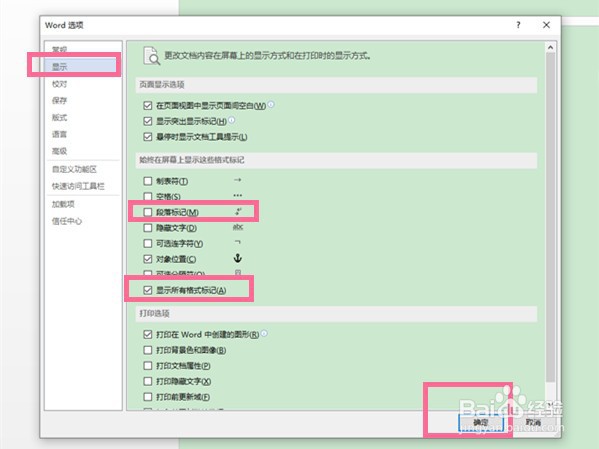Screen dimensions: 599x449
Task: Uncheck the 对象位置 checkbox
Action: pyautogui.click(x=148, y=259)
